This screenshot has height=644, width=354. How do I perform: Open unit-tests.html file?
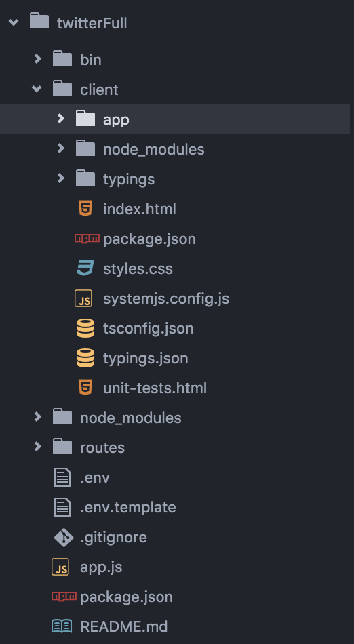tap(155, 388)
